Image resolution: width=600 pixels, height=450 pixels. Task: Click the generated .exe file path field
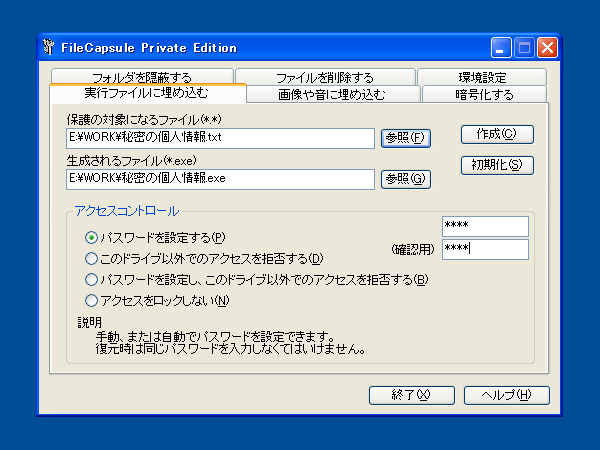click(x=220, y=179)
